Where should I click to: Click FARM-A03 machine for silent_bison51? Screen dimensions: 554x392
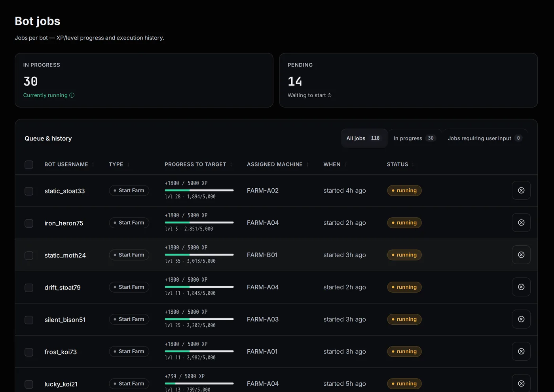coord(263,319)
